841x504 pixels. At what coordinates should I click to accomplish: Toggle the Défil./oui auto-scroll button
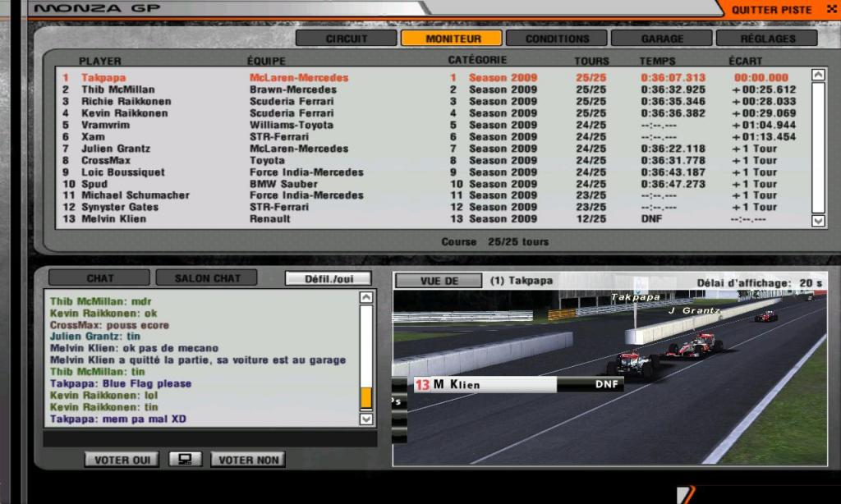click(329, 279)
